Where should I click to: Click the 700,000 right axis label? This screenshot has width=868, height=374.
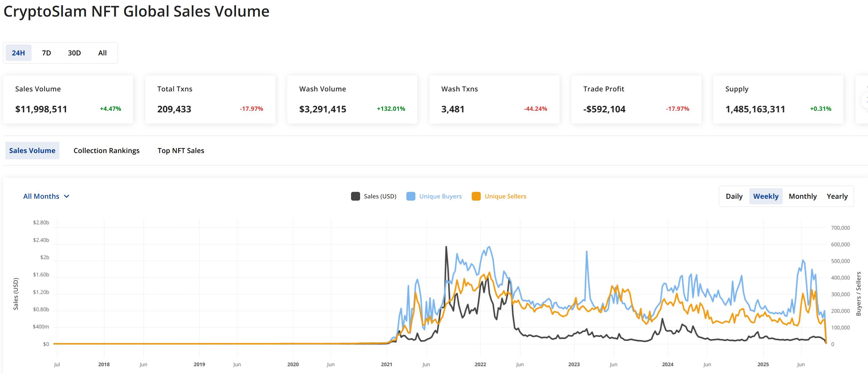[x=840, y=228]
